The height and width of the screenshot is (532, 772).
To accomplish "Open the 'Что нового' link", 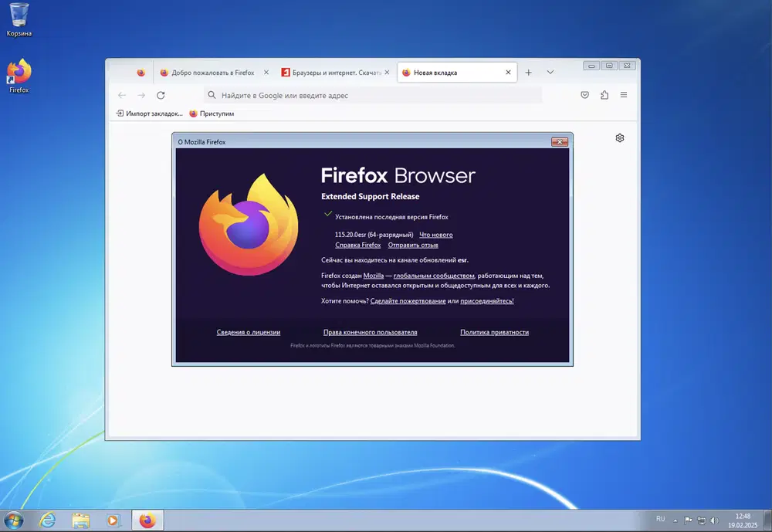I will click(435, 235).
